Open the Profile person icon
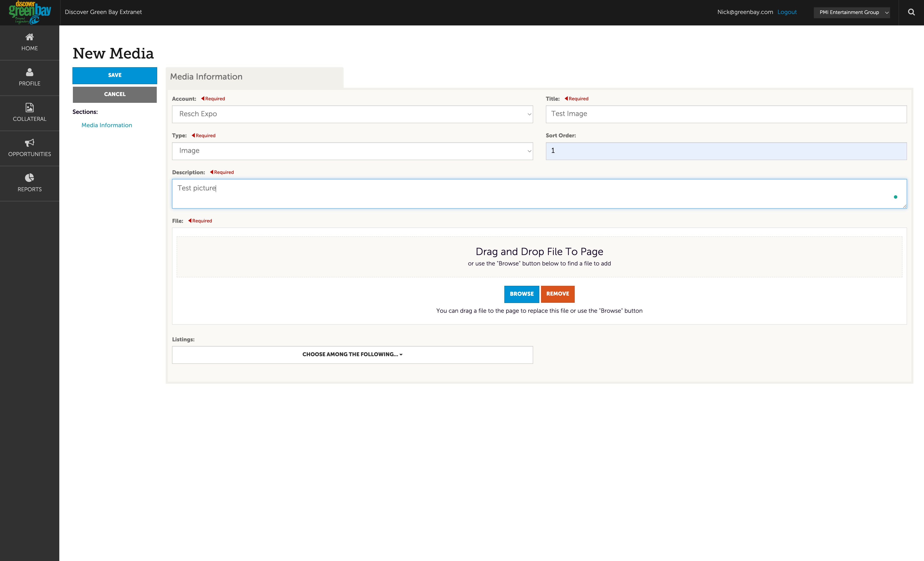924x561 pixels. coord(30,72)
